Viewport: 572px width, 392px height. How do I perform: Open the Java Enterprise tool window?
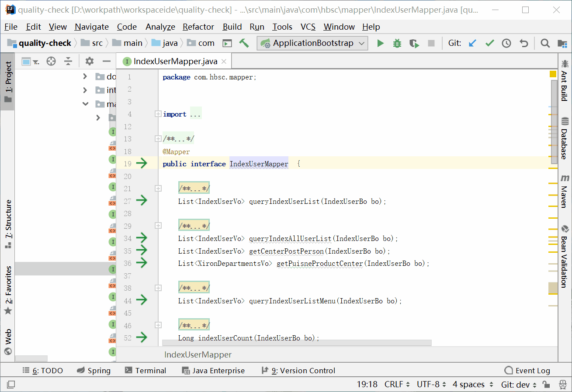(213, 371)
